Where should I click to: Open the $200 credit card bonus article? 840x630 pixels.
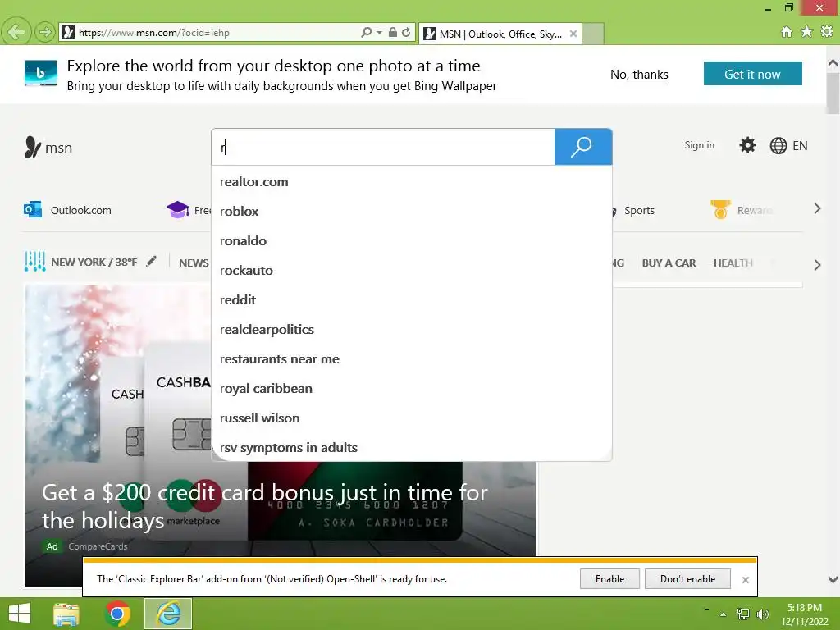265,506
